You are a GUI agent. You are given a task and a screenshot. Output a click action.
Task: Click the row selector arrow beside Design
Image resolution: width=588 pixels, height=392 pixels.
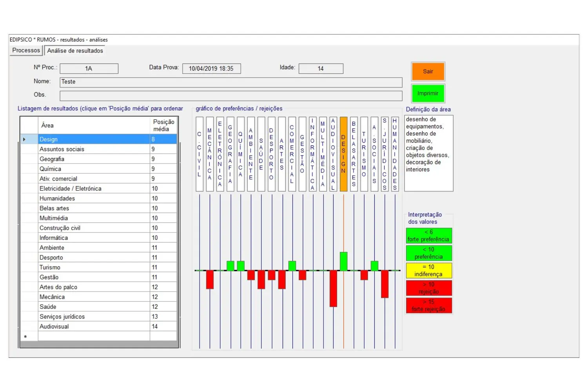coord(24,139)
